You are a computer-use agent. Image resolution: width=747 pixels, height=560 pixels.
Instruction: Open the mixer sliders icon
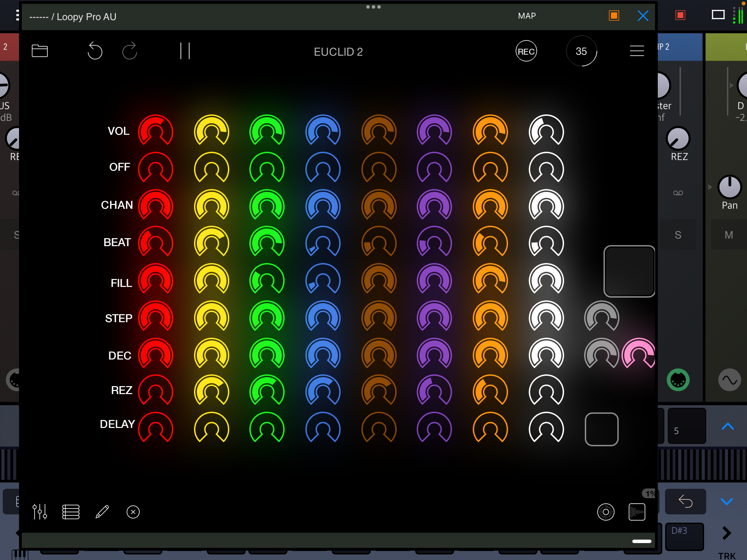point(40,512)
